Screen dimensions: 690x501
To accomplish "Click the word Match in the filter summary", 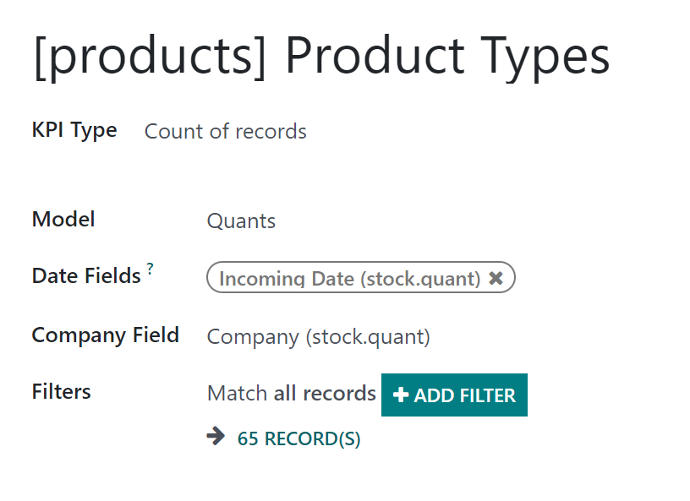I will [237, 393].
